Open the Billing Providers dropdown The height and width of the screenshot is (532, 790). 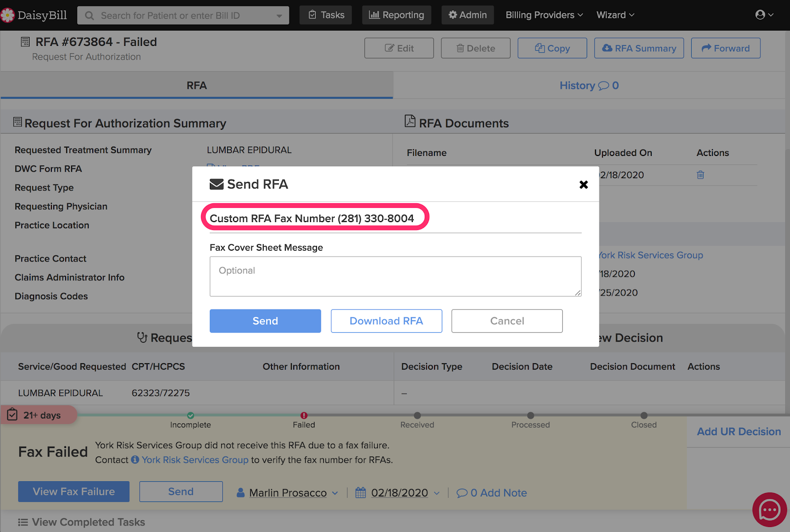[544, 15]
